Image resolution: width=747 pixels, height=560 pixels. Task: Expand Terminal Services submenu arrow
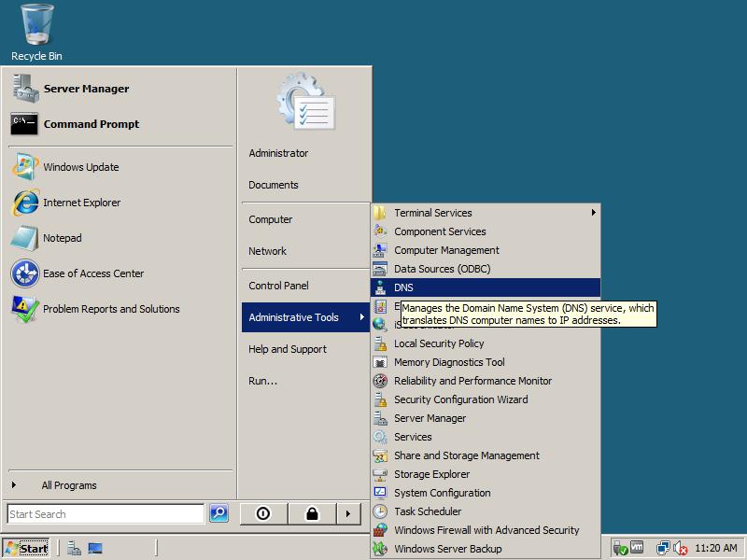[x=593, y=213]
